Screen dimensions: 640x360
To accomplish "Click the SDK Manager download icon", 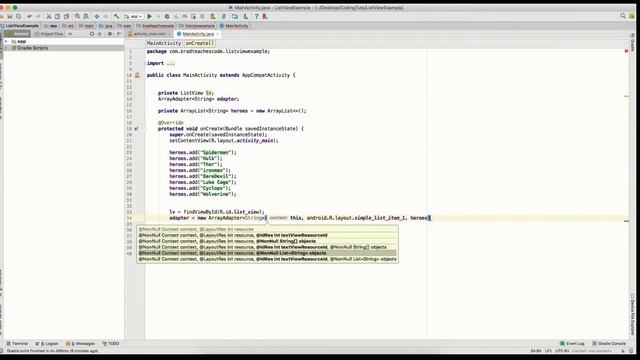I will pyautogui.click(x=245, y=16).
